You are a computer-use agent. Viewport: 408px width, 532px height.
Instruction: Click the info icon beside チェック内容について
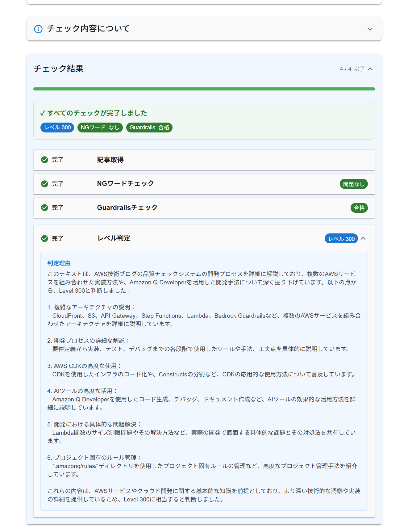click(x=38, y=29)
